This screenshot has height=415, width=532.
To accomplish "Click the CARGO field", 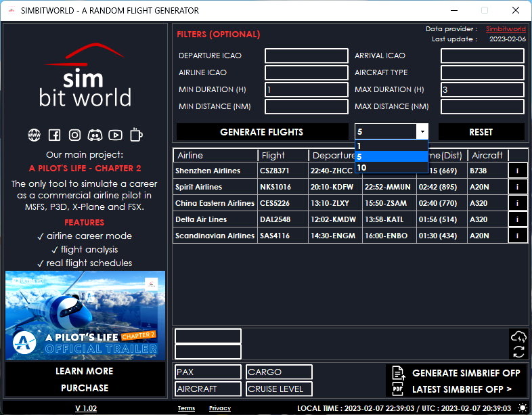I will click(x=279, y=372).
